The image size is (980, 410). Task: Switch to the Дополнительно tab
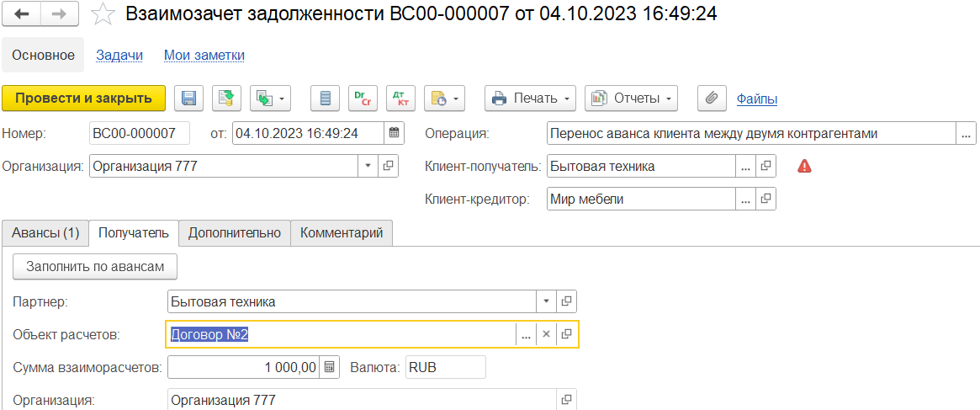point(235,233)
